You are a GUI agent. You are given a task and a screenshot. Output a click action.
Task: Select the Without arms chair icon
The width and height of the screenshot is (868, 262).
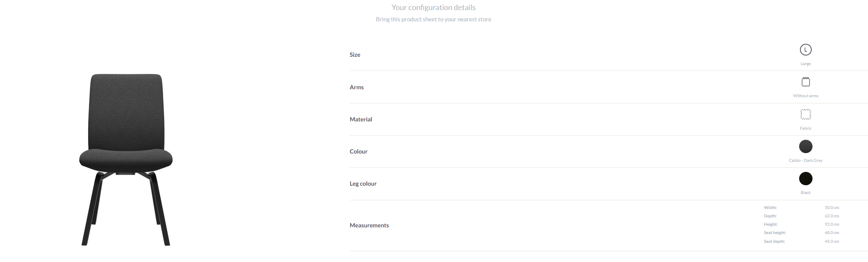click(x=805, y=82)
